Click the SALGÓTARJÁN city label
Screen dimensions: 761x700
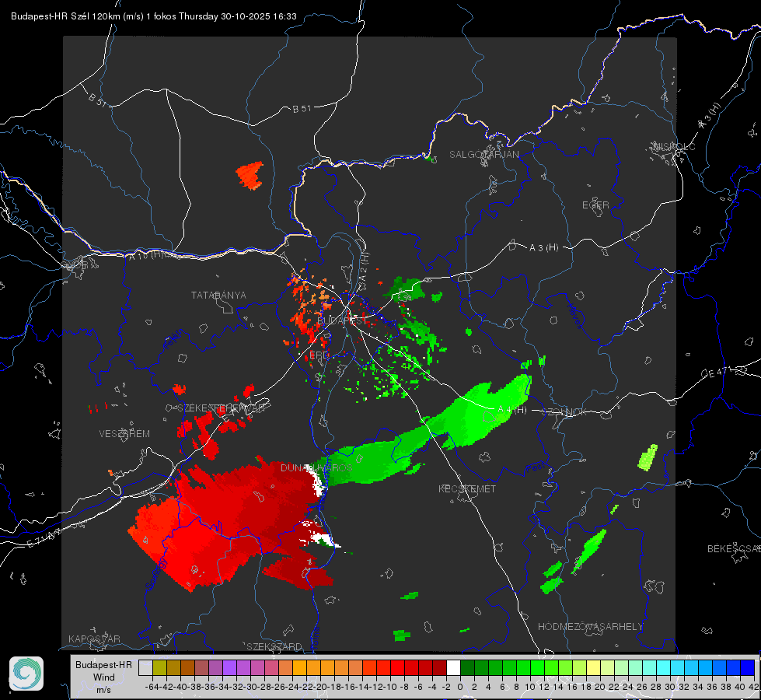pos(483,155)
